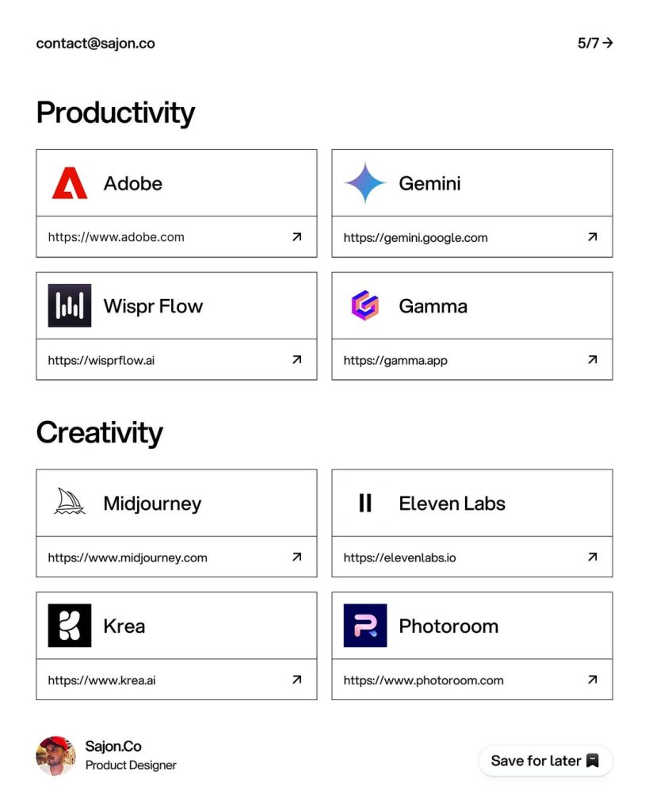649x812 pixels.
Task: Select the Wispr Flow waveform icon
Action: [70, 305]
